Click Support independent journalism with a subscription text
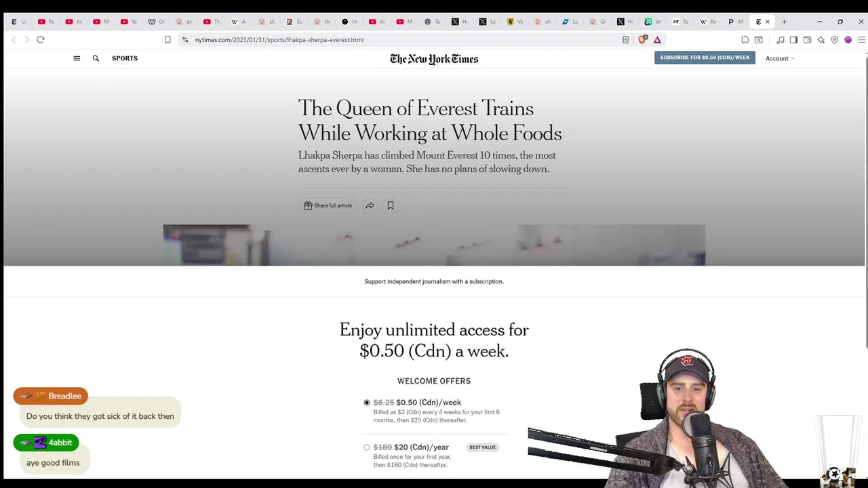This screenshot has height=488, width=868. (434, 281)
